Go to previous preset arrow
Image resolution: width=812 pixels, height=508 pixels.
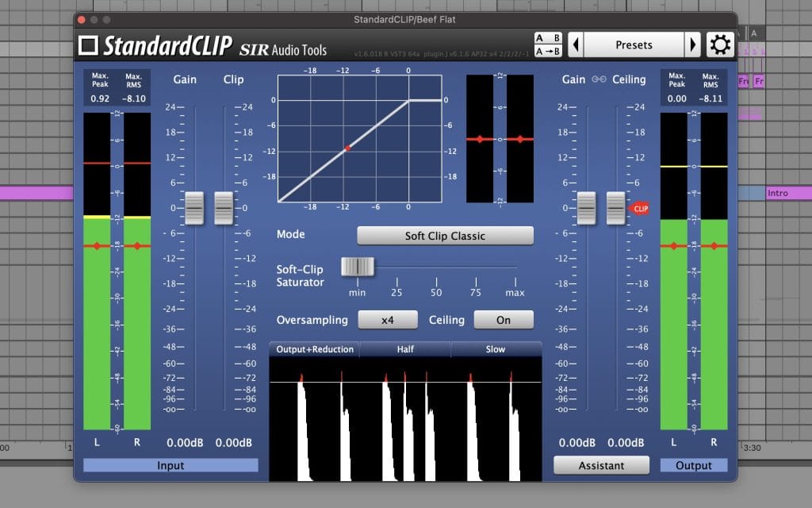(576, 44)
